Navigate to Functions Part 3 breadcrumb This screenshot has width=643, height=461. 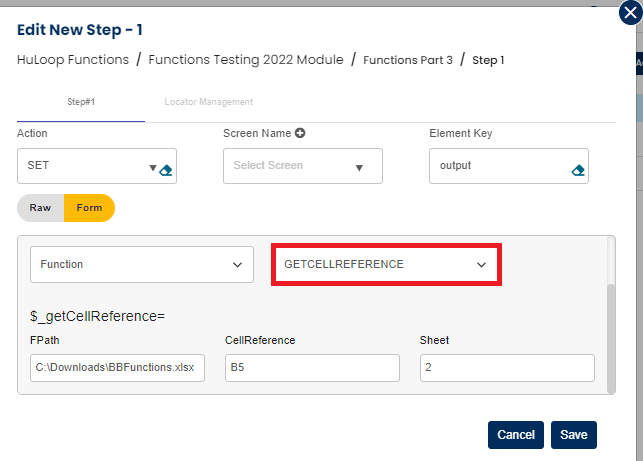[x=407, y=60]
